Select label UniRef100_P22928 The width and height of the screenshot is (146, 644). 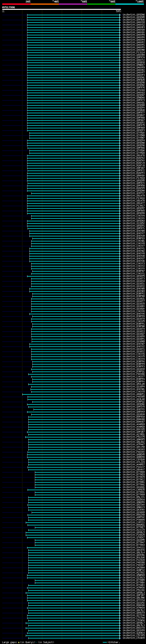pos(134,560)
